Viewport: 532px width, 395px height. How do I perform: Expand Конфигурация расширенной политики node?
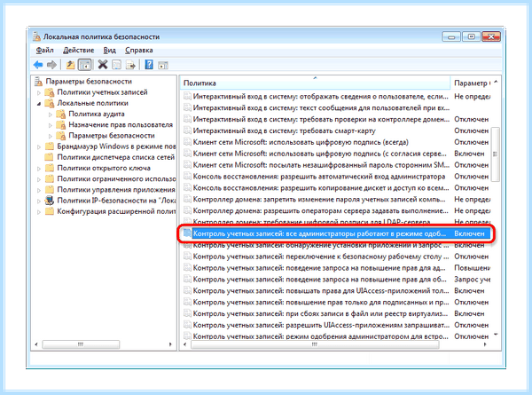[39, 212]
